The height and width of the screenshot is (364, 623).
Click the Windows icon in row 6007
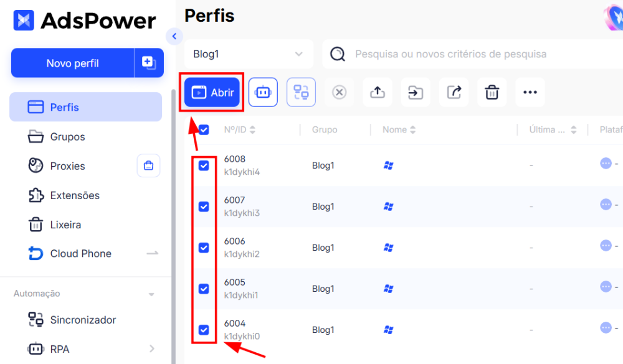pyautogui.click(x=389, y=207)
